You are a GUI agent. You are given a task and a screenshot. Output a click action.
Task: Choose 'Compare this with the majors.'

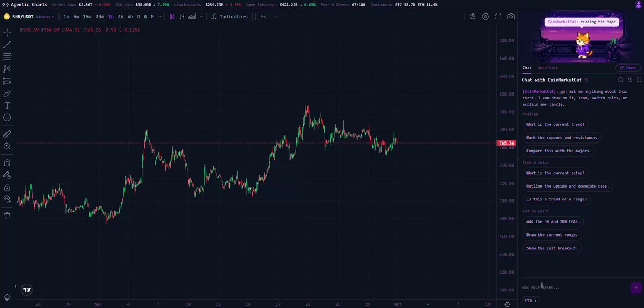pos(559,151)
